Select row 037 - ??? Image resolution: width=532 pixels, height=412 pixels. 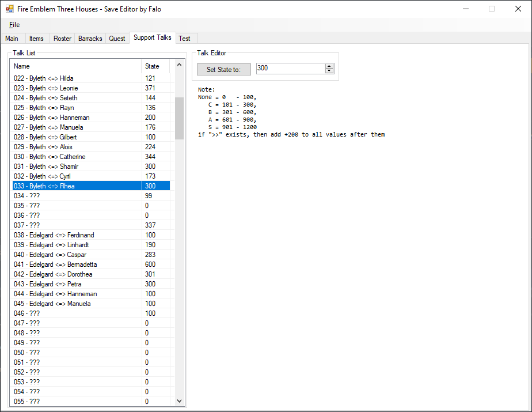click(x=92, y=225)
